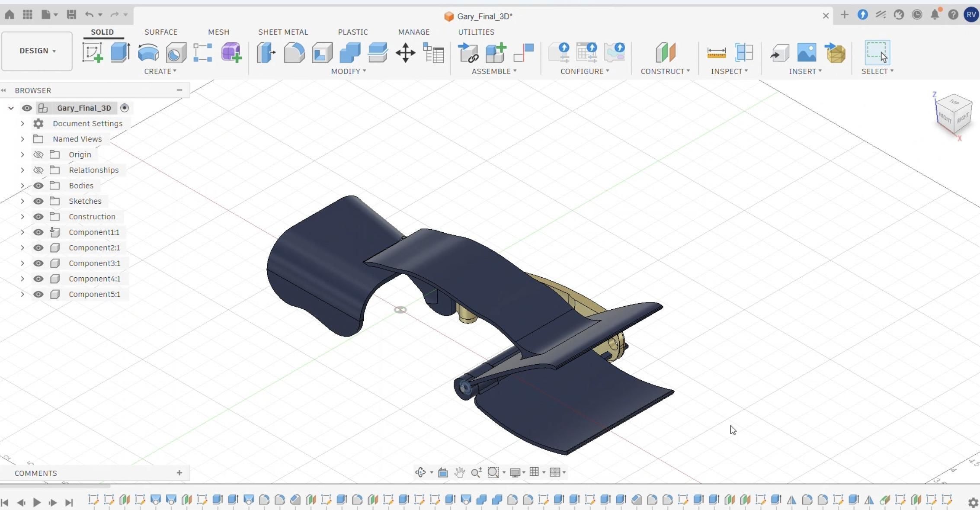Switch to the MANAGE tab
The image size is (980, 510).
point(414,32)
